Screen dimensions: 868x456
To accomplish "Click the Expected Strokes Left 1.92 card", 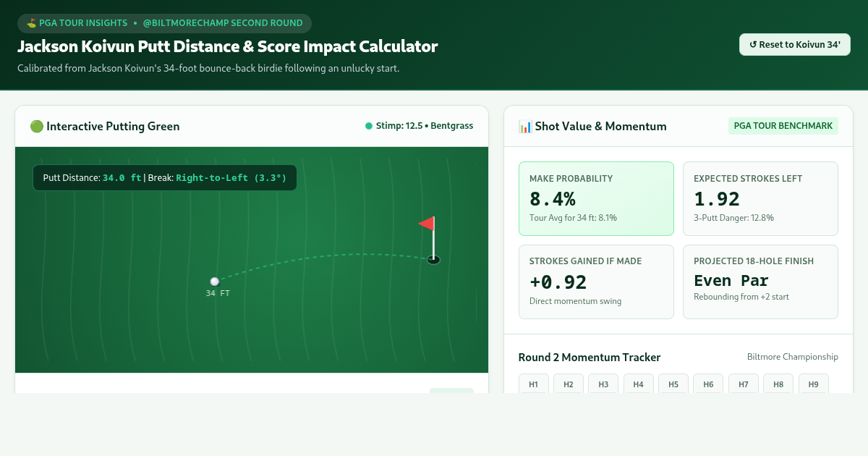I will pyautogui.click(x=760, y=198).
